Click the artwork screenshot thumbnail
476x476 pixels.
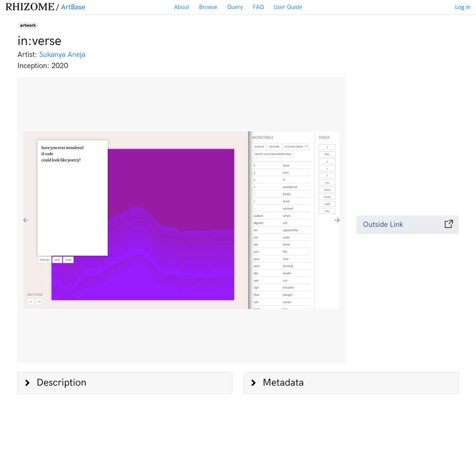[x=181, y=220]
